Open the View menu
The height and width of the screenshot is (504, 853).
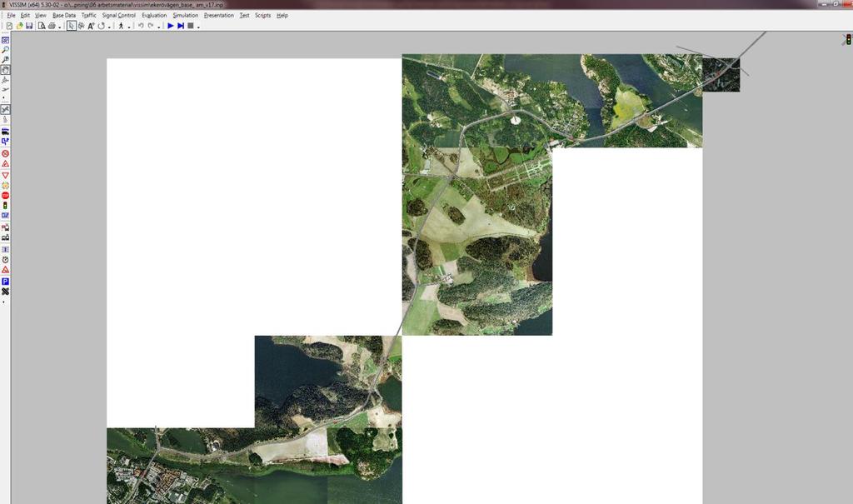pyautogui.click(x=41, y=15)
